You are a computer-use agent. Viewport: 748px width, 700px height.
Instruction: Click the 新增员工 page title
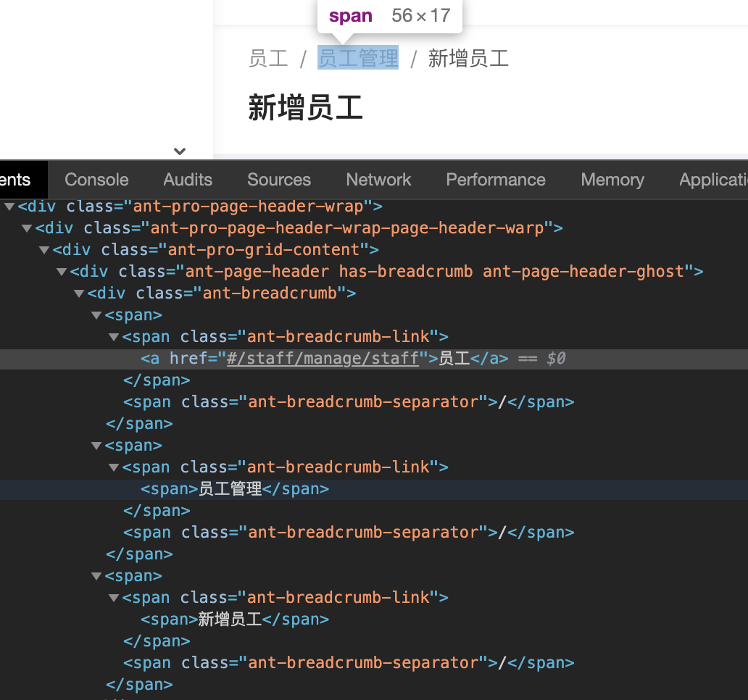click(x=306, y=107)
